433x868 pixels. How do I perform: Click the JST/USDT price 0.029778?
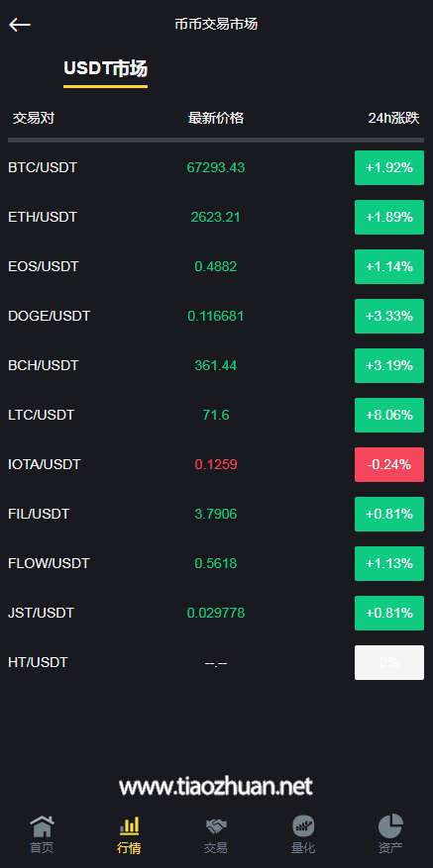216,614
